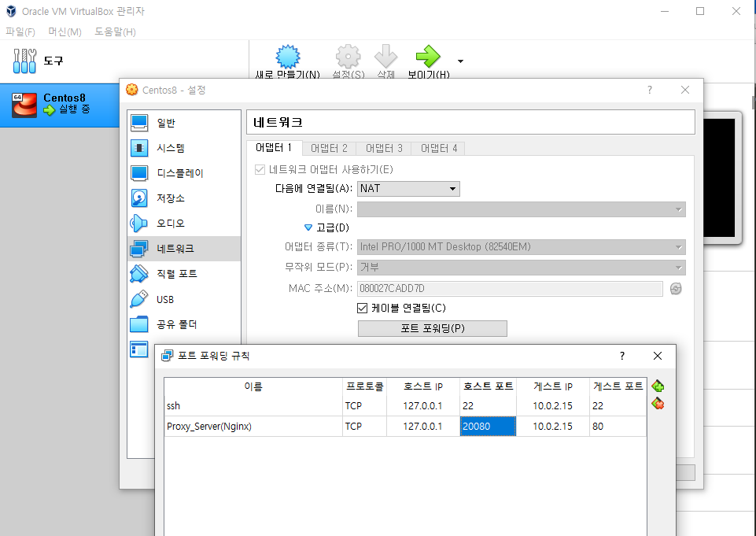Click the Tools (도구) icon in the manager
The image size is (756, 536).
(24, 61)
